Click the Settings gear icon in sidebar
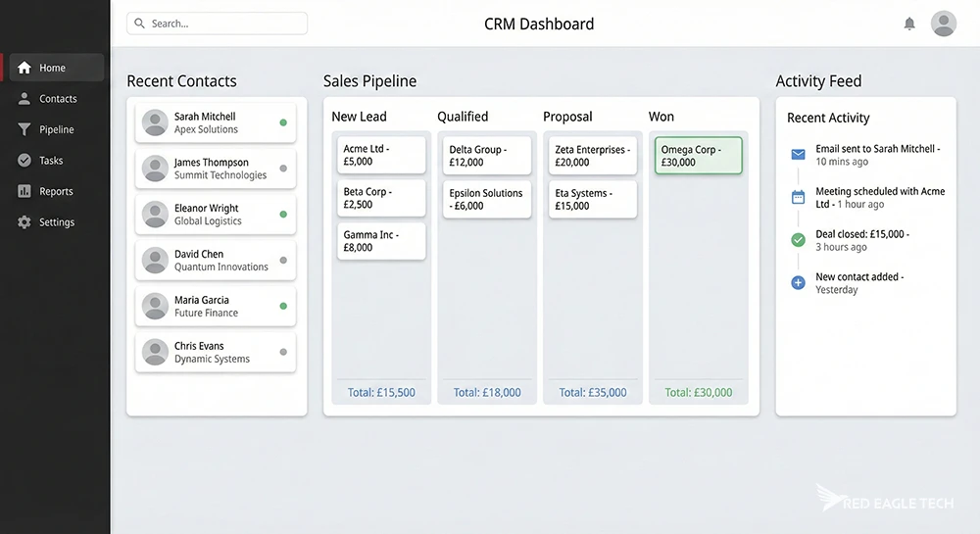This screenshot has width=980, height=534. (x=24, y=222)
